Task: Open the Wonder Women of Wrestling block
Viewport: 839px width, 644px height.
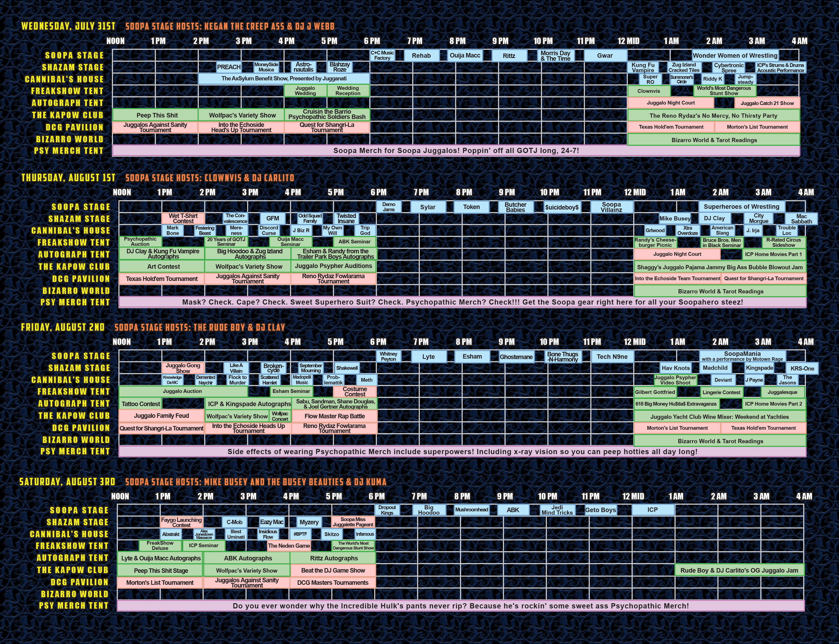Action: tap(735, 55)
